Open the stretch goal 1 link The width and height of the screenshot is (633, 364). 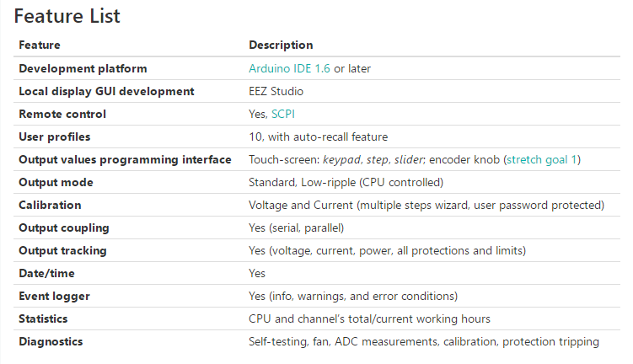[541, 160]
